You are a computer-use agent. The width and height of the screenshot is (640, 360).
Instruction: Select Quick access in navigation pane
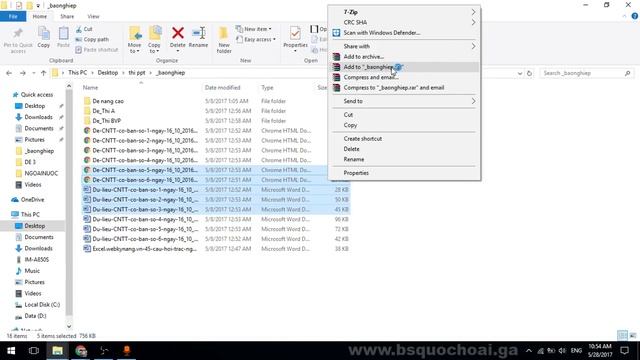point(33,94)
